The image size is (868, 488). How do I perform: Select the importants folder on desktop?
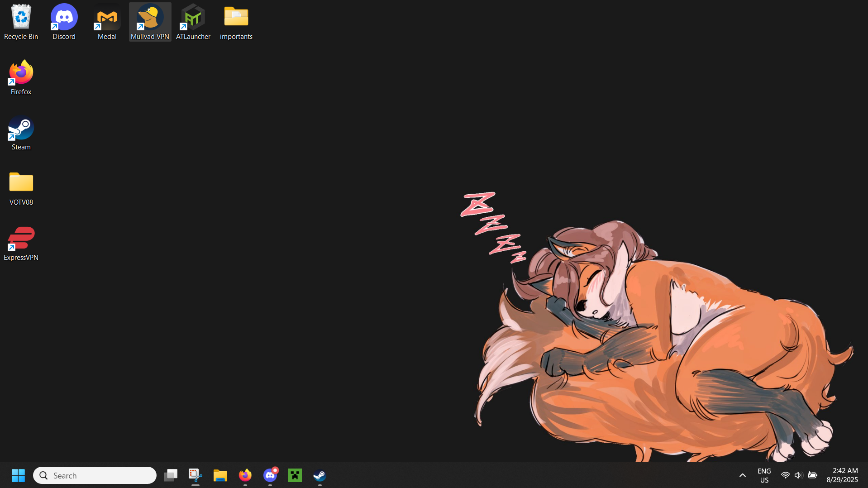click(x=236, y=22)
